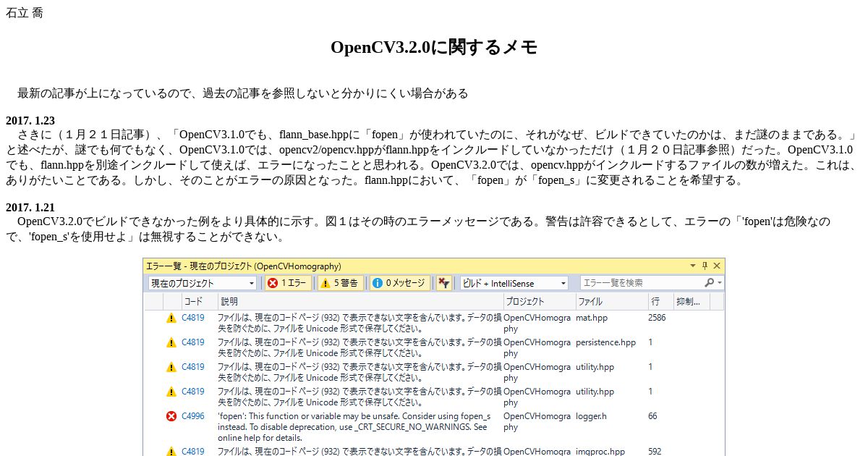Sort by the コード column header
The height and width of the screenshot is (456, 868).
point(198,301)
